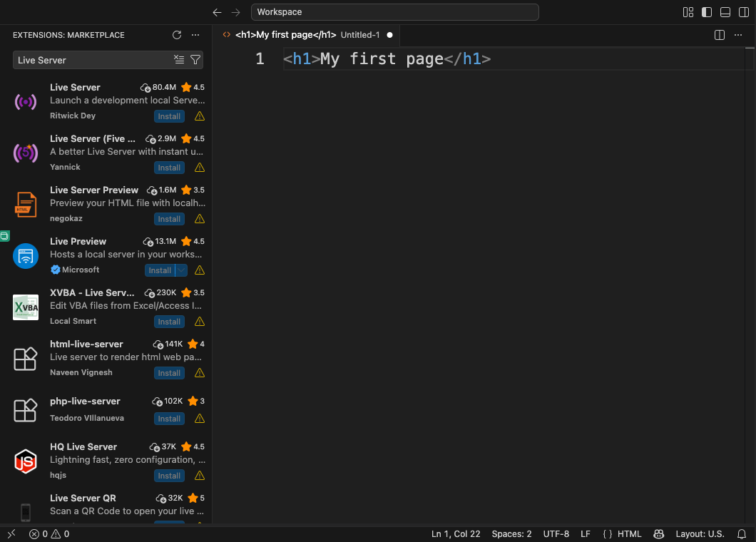Click warning icon for Live Server Preview
756x542 pixels.
(x=200, y=219)
